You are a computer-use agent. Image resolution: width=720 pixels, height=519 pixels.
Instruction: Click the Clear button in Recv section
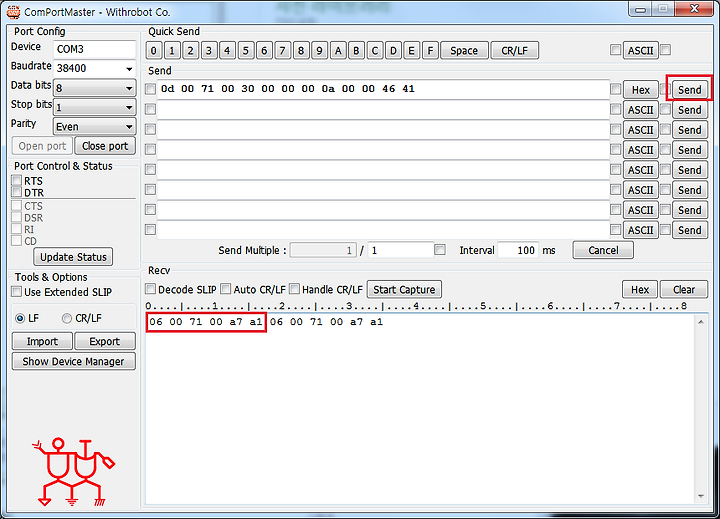tap(684, 290)
